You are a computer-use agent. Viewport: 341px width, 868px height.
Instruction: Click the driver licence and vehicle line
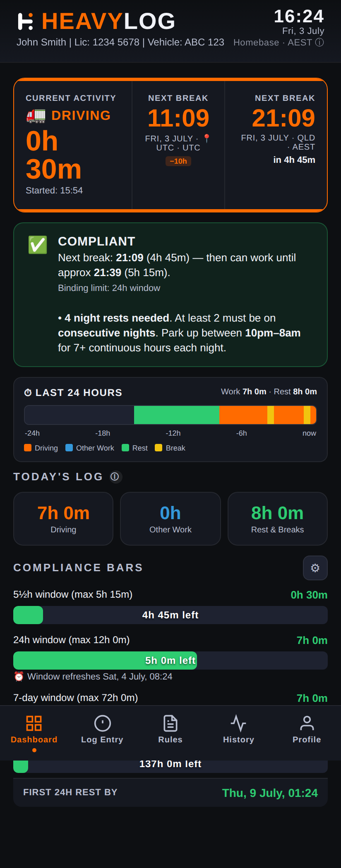(120, 42)
